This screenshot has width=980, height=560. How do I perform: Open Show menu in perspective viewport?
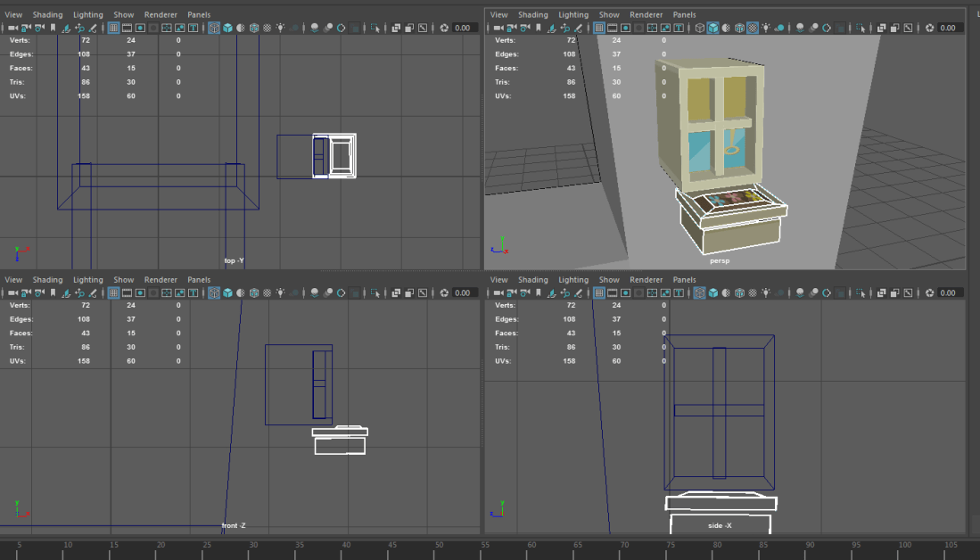pos(609,15)
